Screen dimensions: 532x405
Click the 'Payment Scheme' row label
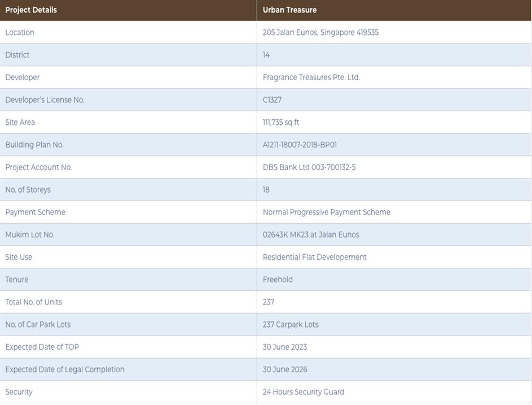[35, 212]
